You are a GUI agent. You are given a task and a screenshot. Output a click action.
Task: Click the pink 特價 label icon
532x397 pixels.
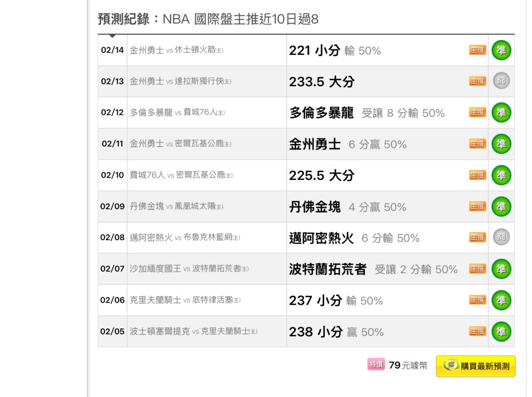click(x=376, y=364)
